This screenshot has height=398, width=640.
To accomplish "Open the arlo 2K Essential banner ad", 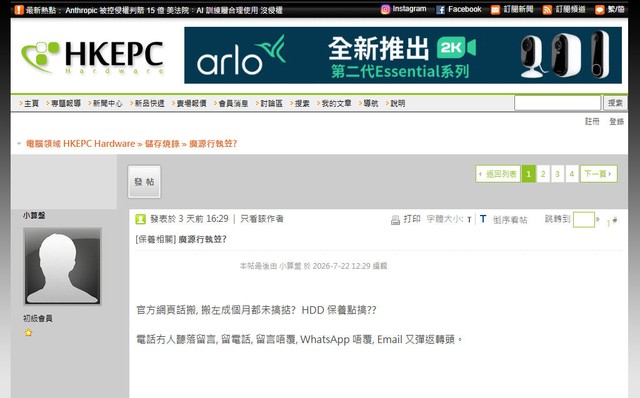I will coord(403,55).
